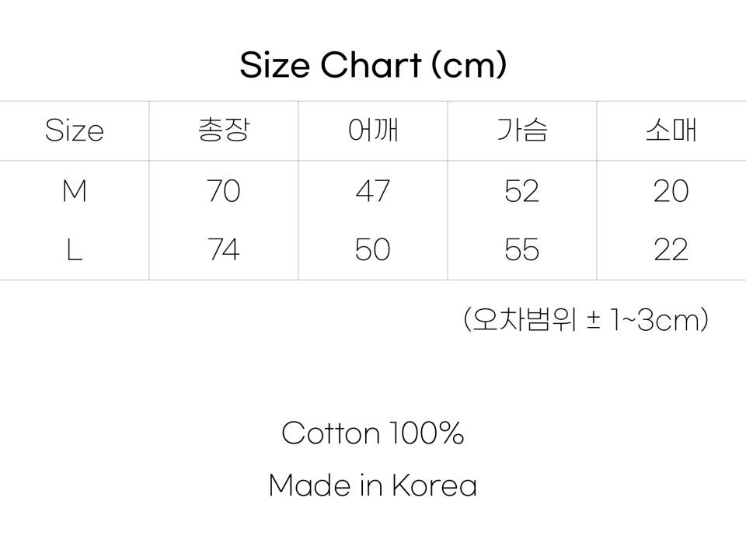This screenshot has width=746, height=560.
Task: Select the L size row label
Action: tap(74, 250)
